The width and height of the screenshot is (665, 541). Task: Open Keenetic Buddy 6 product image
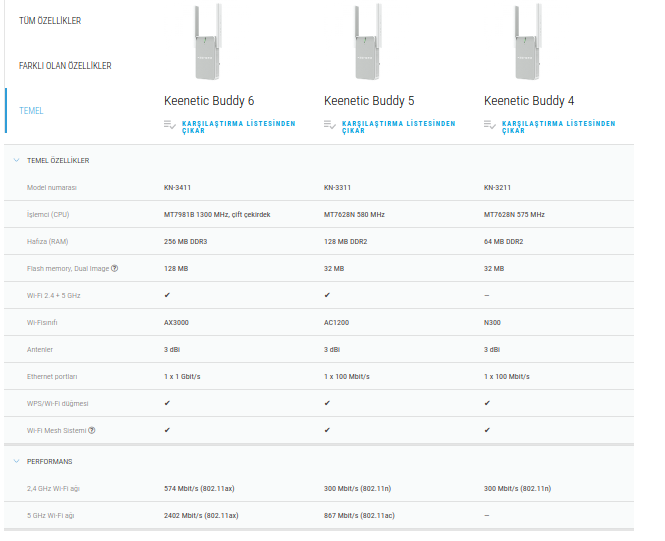[x=208, y=42]
